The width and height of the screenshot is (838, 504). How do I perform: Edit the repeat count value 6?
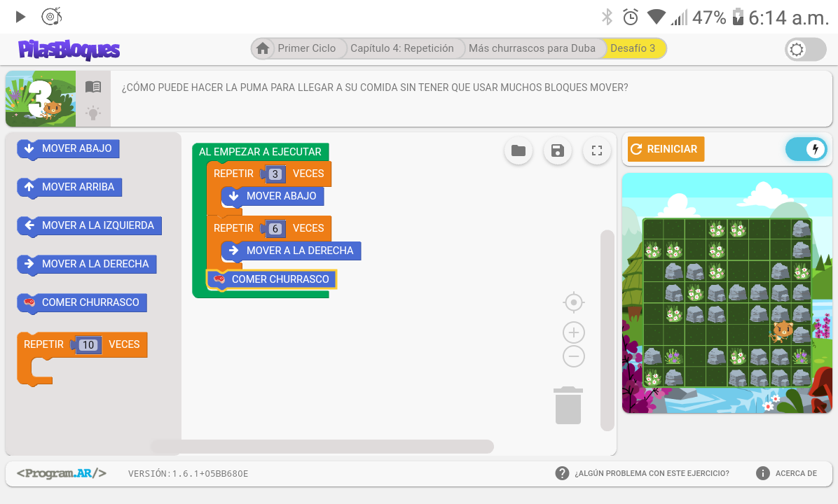275,229
